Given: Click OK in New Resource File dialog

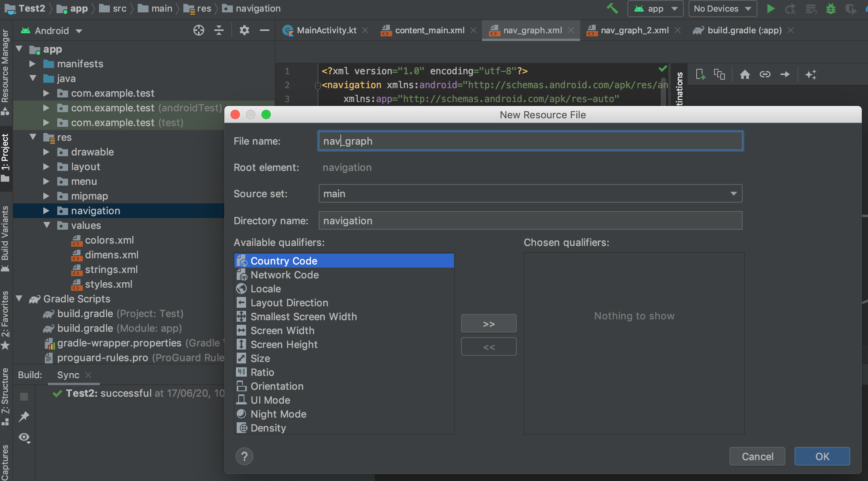Looking at the screenshot, I should (x=822, y=457).
